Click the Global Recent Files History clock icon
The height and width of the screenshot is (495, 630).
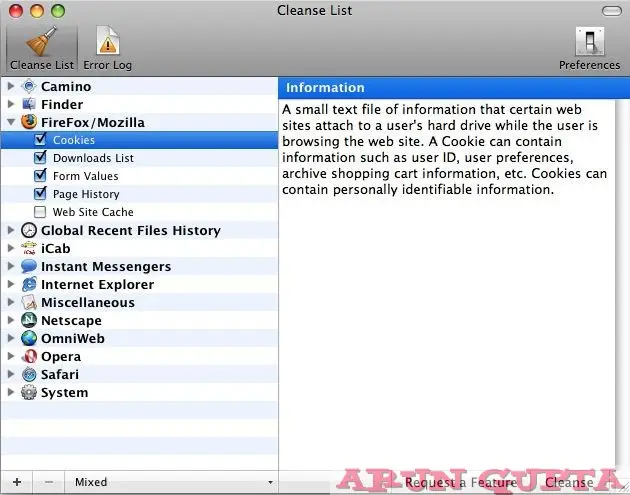point(29,230)
